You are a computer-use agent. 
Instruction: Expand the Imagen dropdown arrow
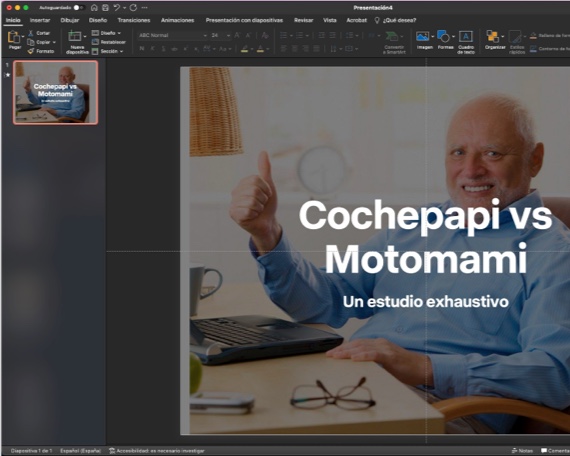pos(433,37)
